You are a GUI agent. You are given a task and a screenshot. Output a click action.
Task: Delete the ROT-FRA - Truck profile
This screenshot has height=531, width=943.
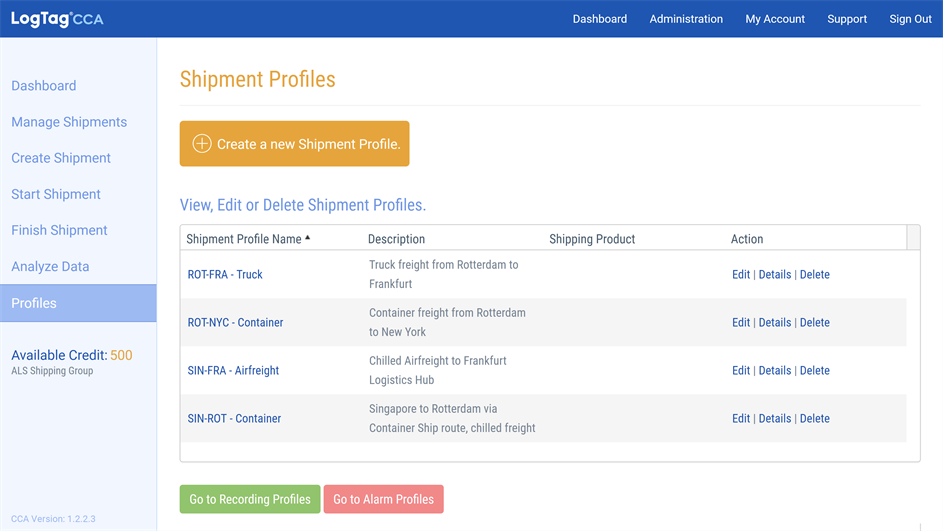click(x=814, y=274)
